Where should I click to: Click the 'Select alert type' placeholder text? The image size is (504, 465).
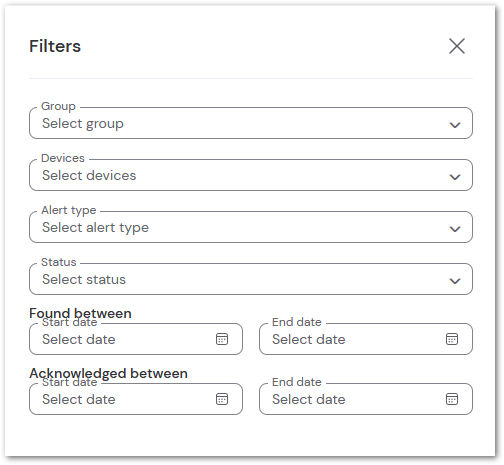coord(95,228)
